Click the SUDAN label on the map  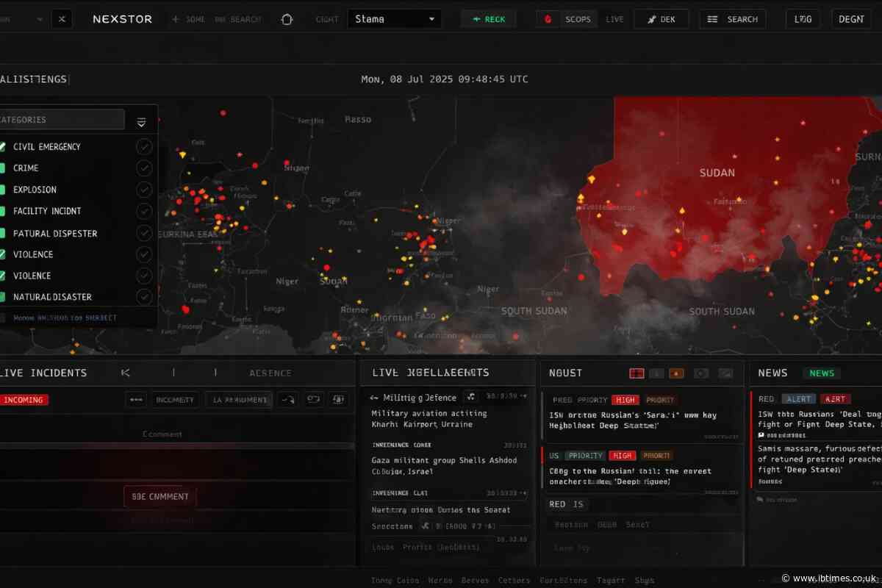(717, 173)
